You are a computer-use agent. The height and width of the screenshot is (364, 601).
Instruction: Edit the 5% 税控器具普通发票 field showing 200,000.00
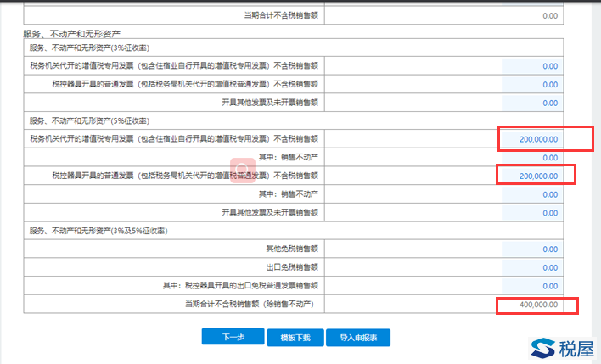pos(532,176)
